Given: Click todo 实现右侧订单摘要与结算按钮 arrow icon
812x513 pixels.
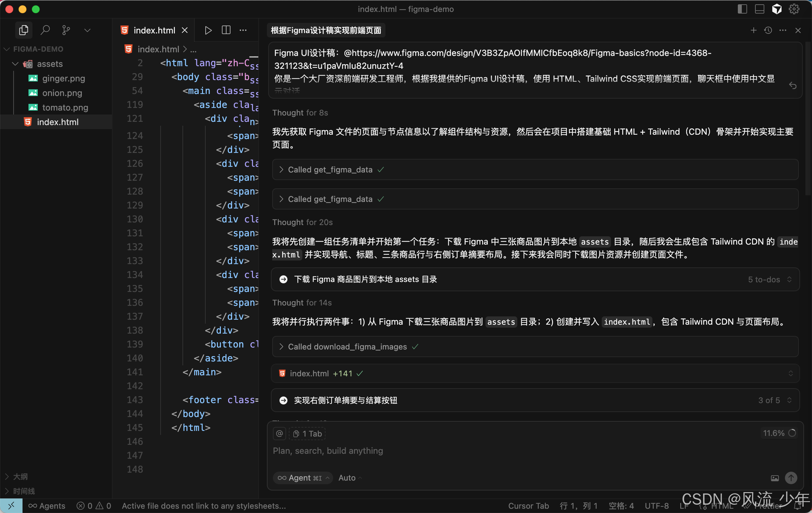Looking at the screenshot, I should [x=283, y=400].
